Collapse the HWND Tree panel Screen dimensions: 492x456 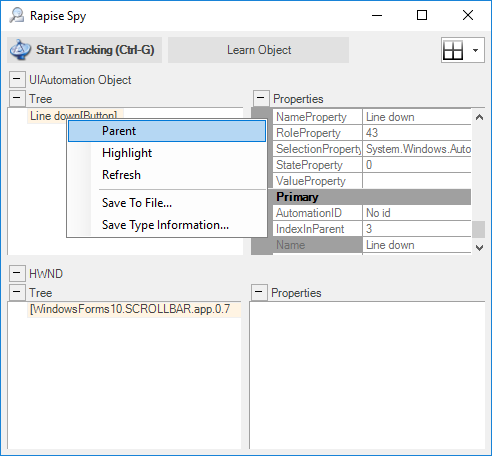coord(17,292)
